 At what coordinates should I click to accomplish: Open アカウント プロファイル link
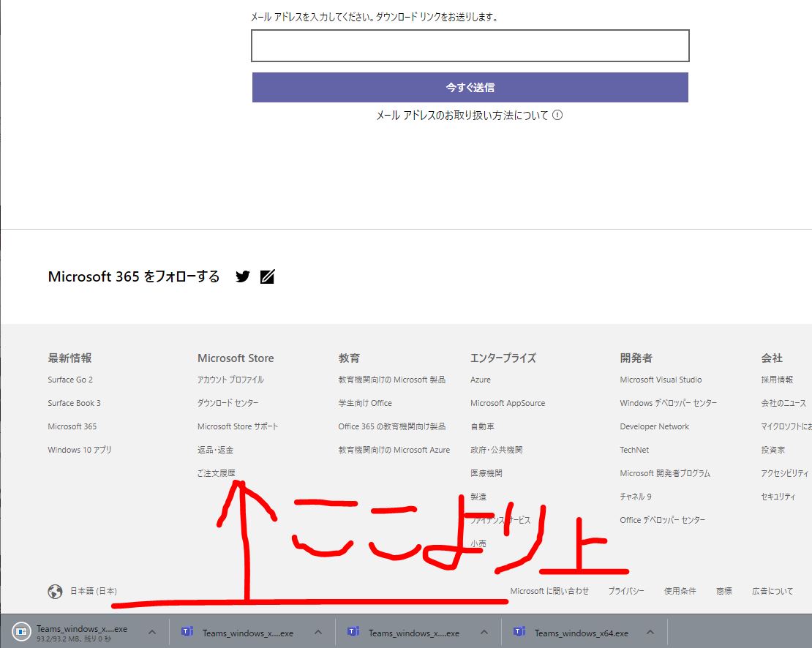click(x=230, y=380)
